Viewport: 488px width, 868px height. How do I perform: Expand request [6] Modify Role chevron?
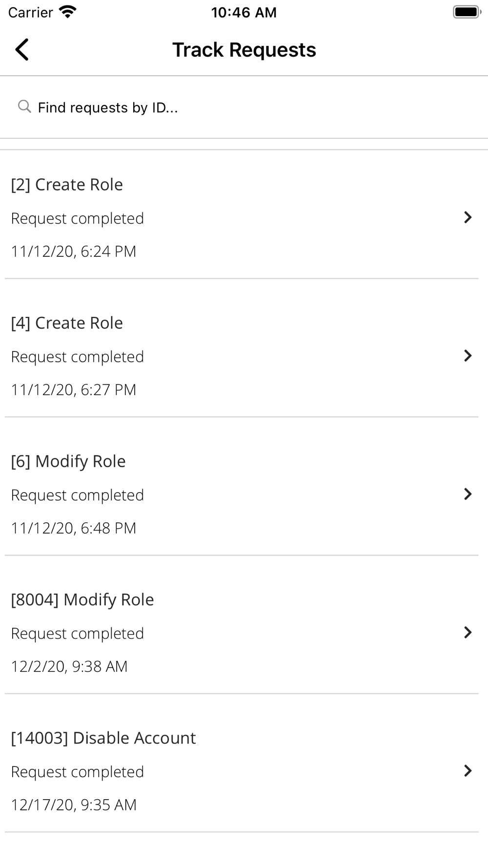pos(468,494)
